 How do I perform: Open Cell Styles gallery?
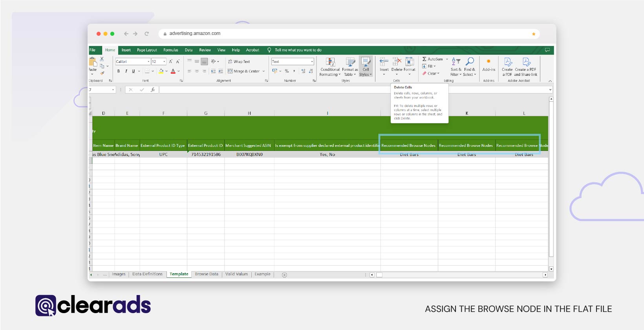pos(366,67)
